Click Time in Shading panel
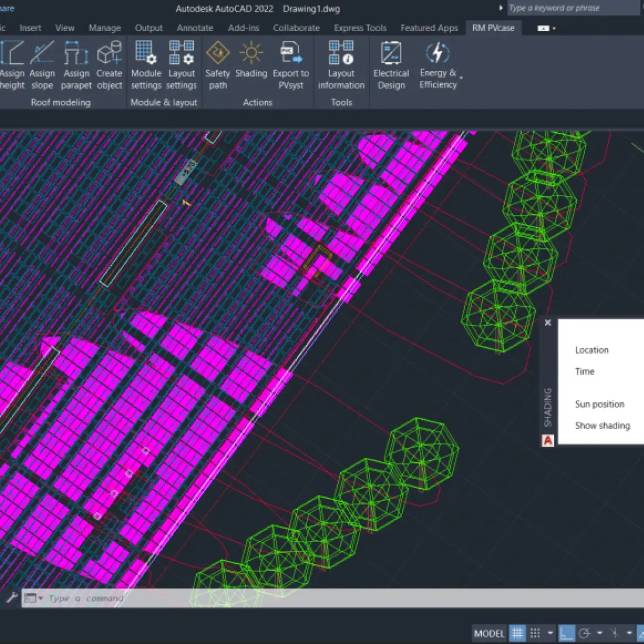Viewport: 644px width, 644px height. [584, 371]
